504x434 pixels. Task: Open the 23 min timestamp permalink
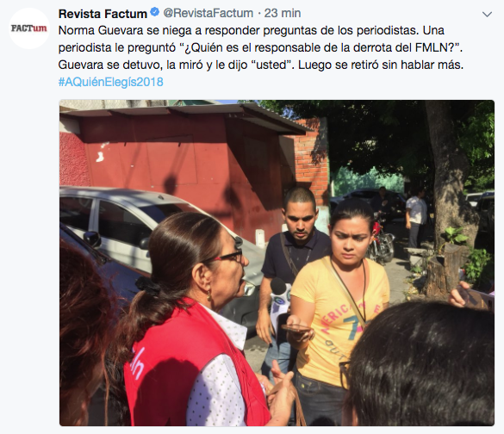pyautogui.click(x=283, y=13)
